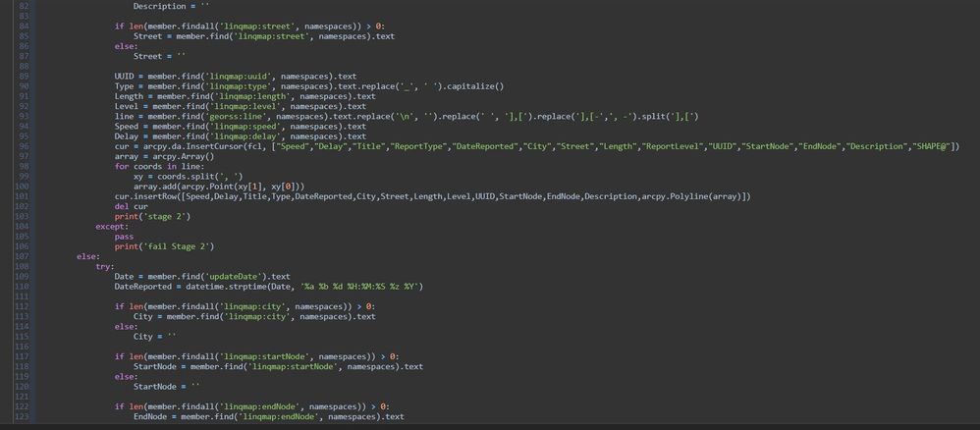Click line number 107 in the gutter
Screen dimensions: 980x430
tap(24, 256)
